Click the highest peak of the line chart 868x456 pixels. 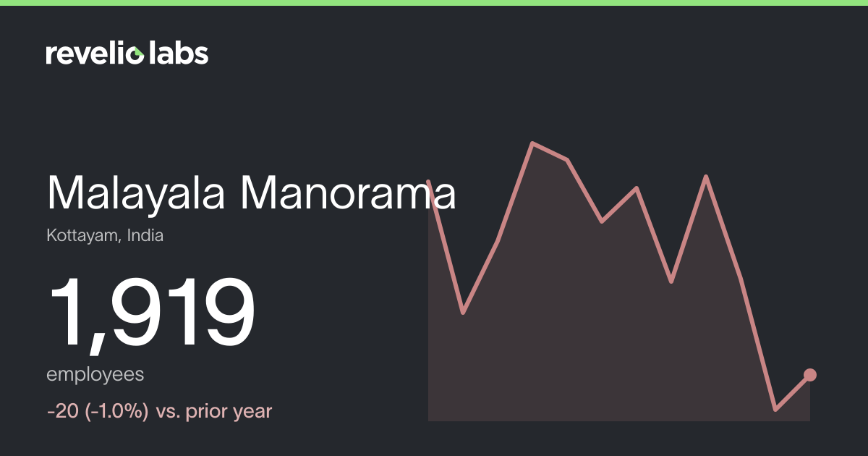click(x=533, y=143)
